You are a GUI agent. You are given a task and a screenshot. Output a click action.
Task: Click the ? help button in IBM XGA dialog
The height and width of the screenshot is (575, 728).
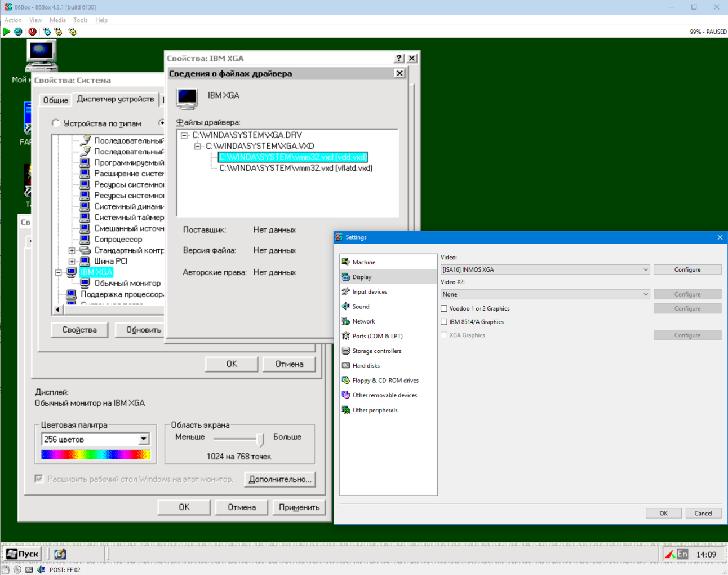click(399, 58)
